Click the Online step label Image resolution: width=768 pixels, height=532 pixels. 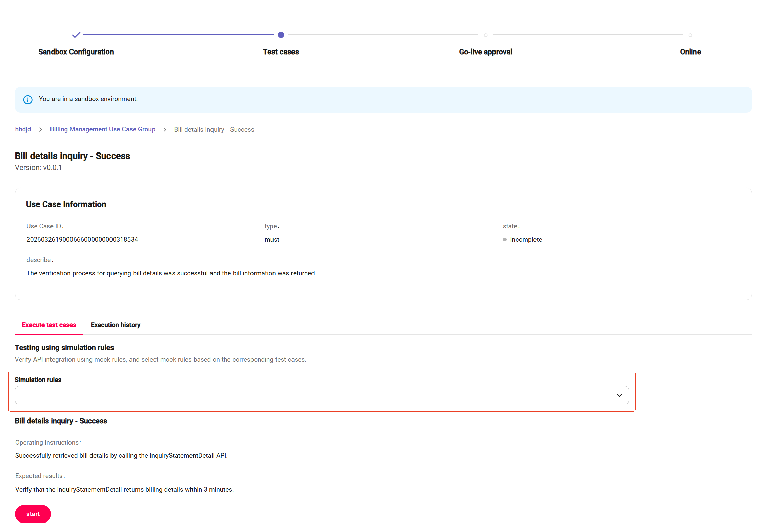pos(690,52)
